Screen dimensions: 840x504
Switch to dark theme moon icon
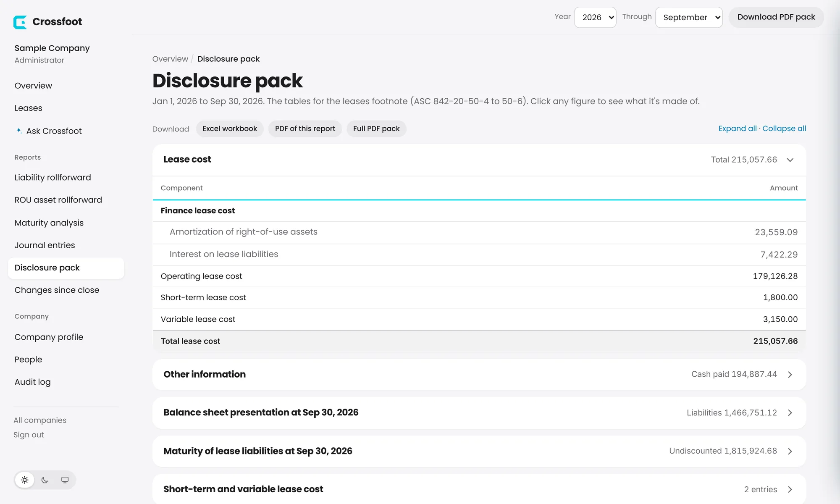(45, 480)
